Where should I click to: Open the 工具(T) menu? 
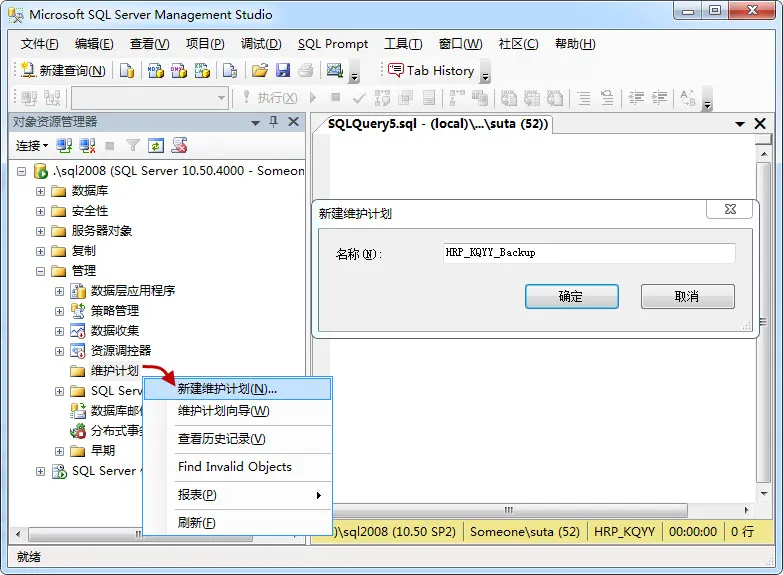click(403, 44)
